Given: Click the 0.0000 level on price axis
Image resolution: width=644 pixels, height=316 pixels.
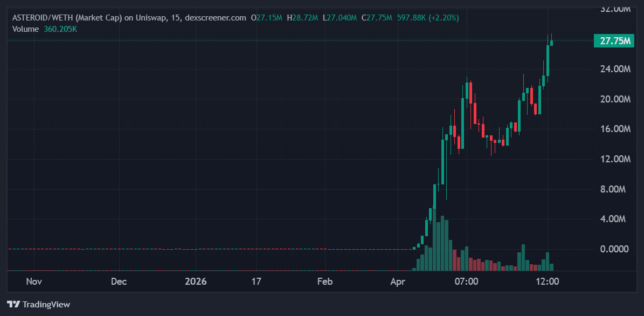Looking at the screenshot, I should point(613,249).
